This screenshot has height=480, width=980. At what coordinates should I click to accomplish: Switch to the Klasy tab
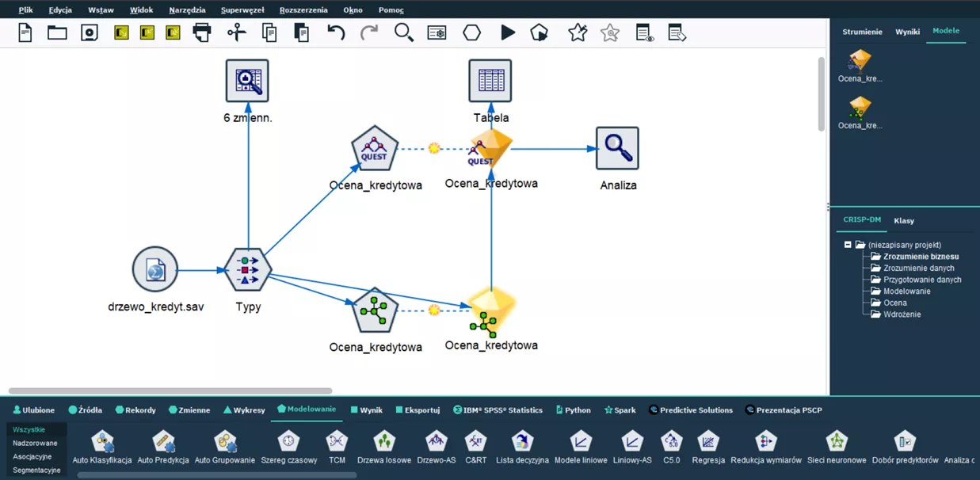[x=903, y=221]
